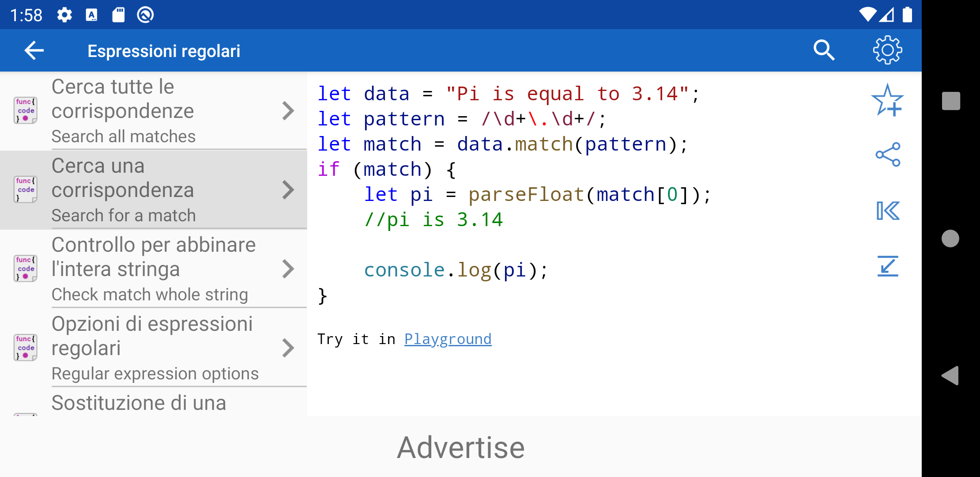Tap the string "Pi is equal to 3.14"
Viewport: 980px width, 477px height.
[x=567, y=94]
